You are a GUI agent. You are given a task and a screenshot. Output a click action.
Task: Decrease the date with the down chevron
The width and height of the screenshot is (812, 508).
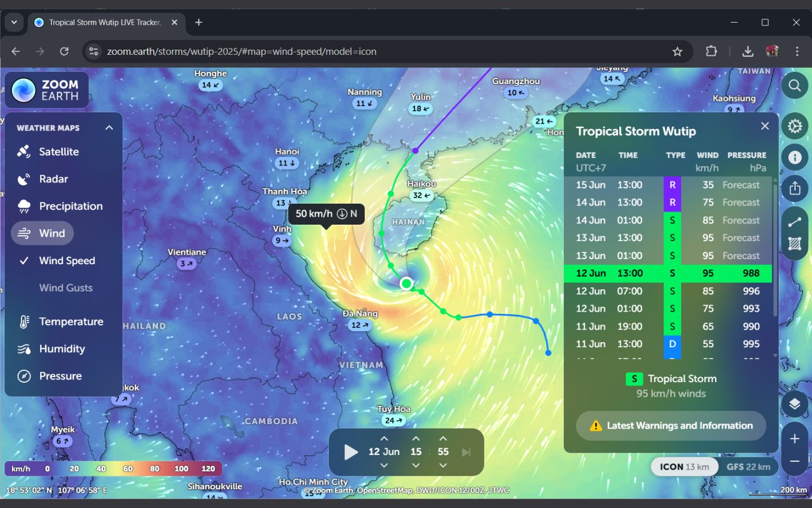coord(384,466)
